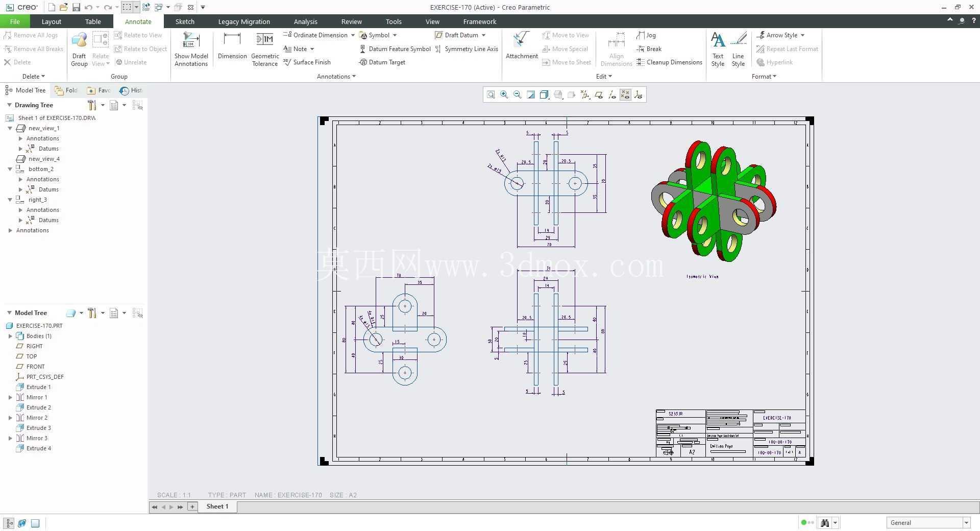Click the Regenerate icon in quick access toolbar
Image resolution: width=980 pixels, height=531 pixels.
click(x=146, y=7)
